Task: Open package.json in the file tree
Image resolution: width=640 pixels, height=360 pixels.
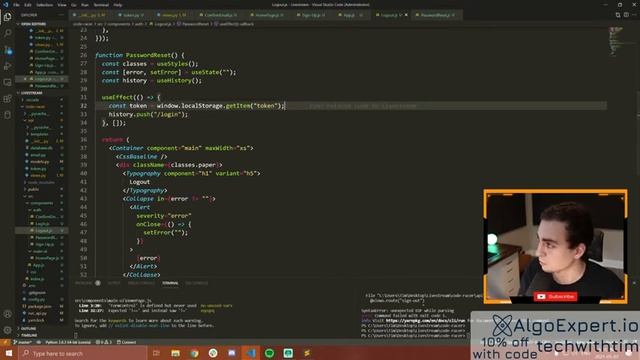Action: [x=39, y=306]
